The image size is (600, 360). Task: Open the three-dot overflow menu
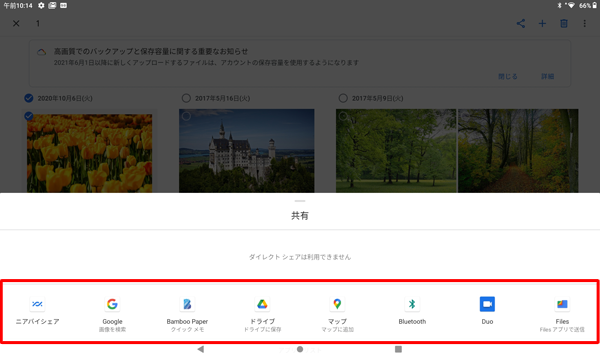click(584, 23)
